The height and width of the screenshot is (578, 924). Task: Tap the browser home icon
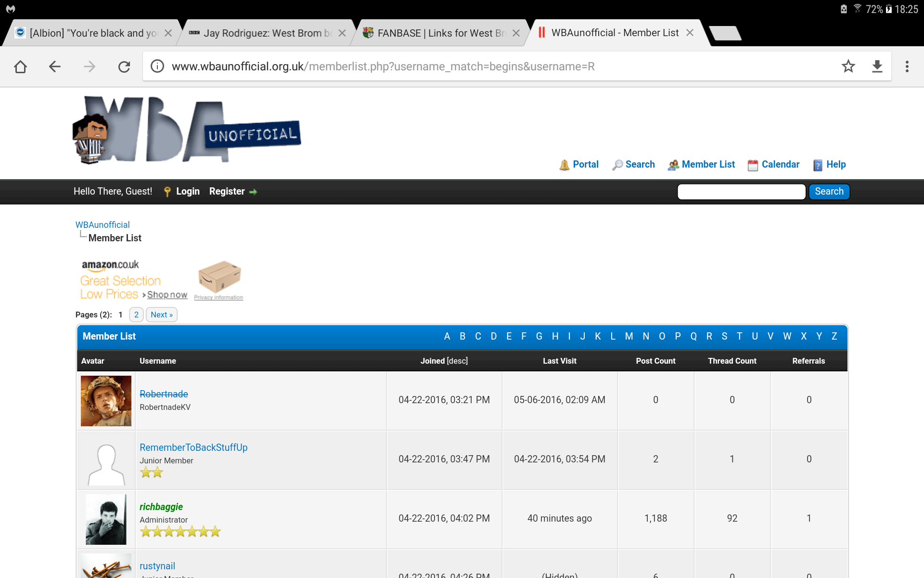[x=20, y=66]
